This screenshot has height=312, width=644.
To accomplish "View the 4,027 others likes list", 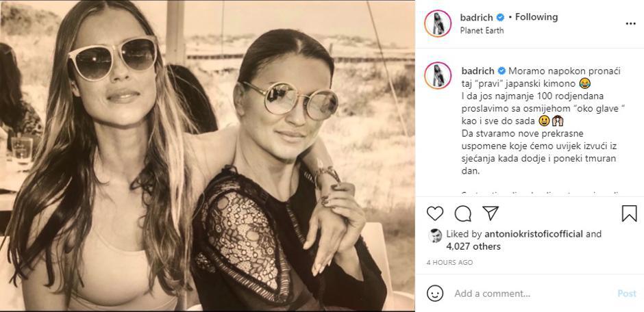I will click(x=473, y=246).
